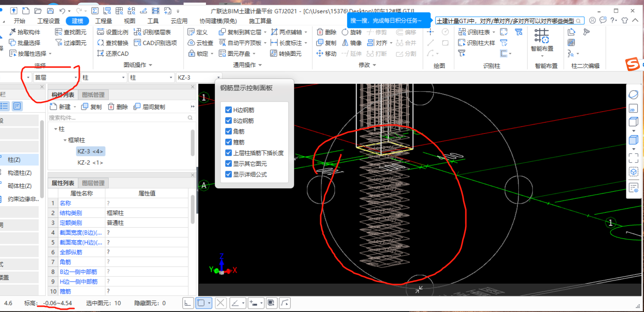Toggle 箍筋 checkbox
Viewport: 644px width, 312px height.
(228, 142)
